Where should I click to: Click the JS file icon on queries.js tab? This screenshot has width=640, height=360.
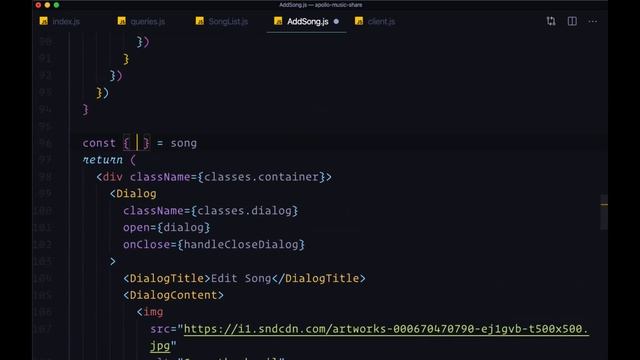click(122, 21)
